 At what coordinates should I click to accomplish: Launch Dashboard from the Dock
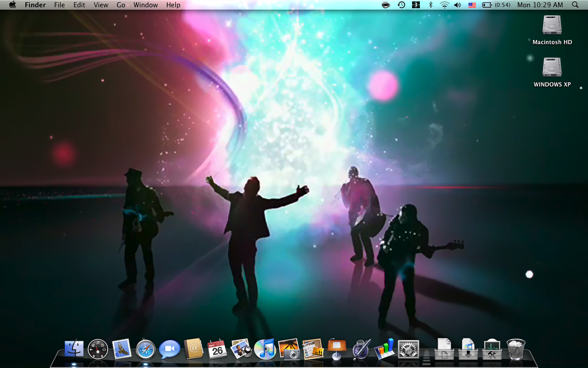[98, 349]
